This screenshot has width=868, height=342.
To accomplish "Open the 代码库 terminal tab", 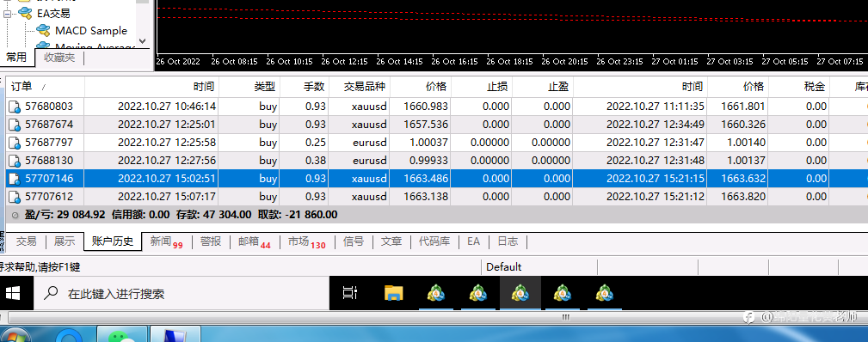I will pos(434,241).
